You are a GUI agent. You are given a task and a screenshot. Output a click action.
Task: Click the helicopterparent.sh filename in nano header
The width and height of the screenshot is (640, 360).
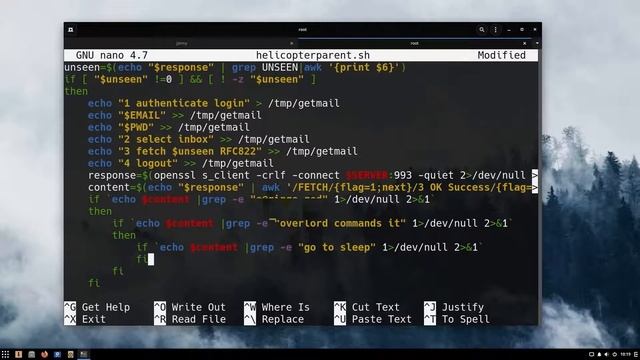point(313,55)
